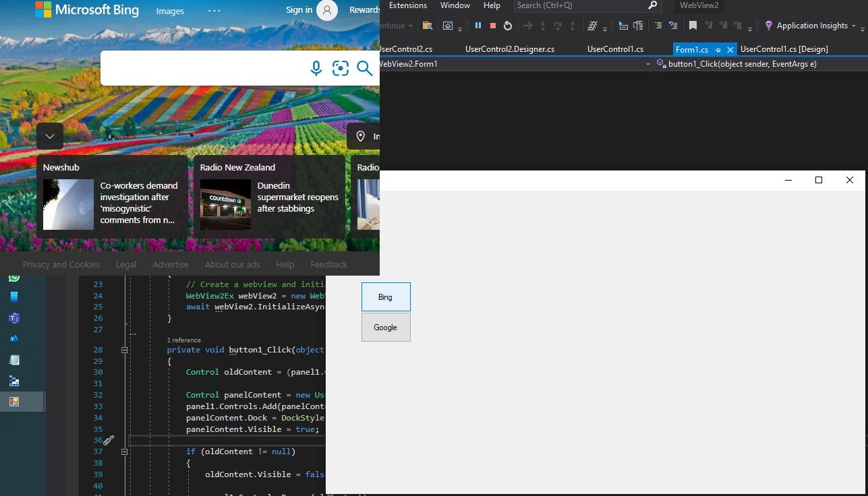Click the Bing visual search camera icon
The width and height of the screenshot is (868, 496).
[x=340, y=68]
